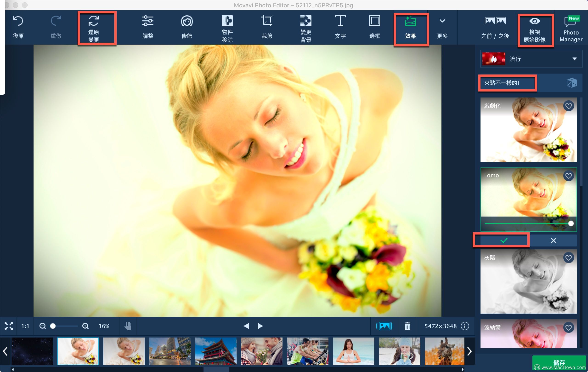Favorite the Lomo effect with its heart icon

pos(568,176)
